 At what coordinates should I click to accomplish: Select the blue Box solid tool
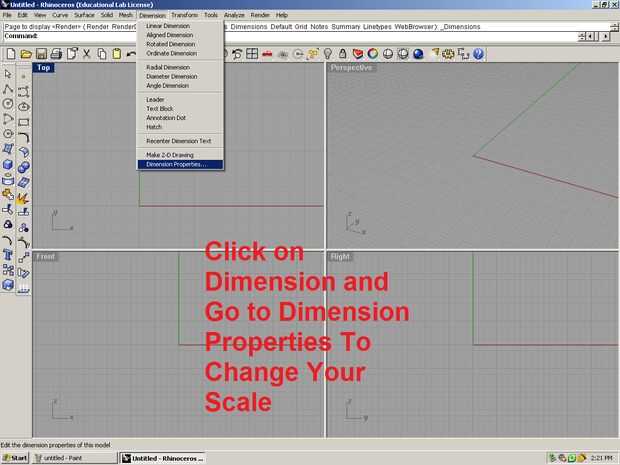pos(8,164)
